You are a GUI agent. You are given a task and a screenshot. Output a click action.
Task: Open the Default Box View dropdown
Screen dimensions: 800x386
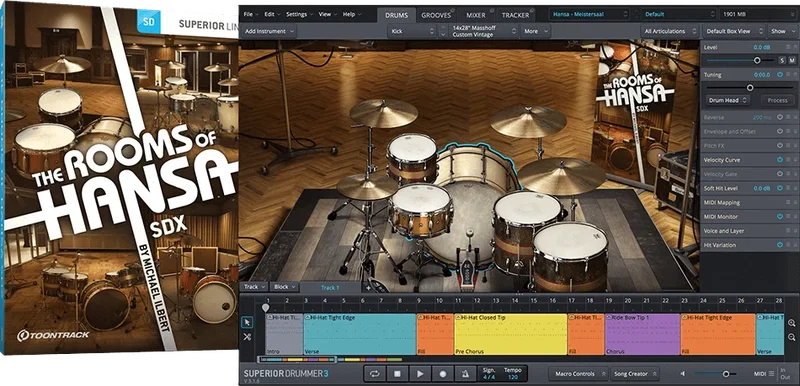tap(733, 31)
